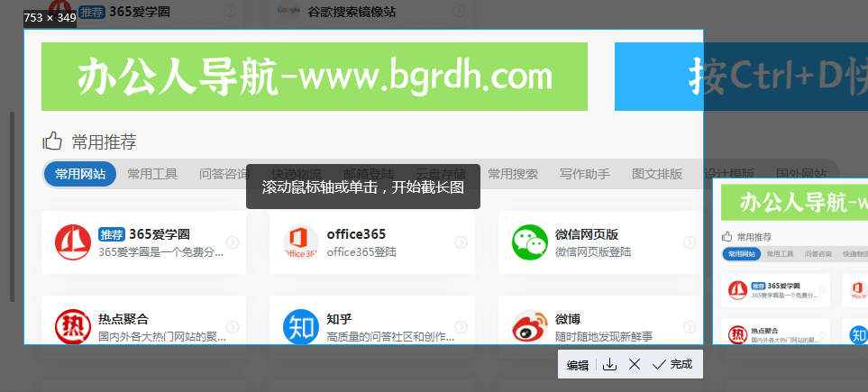This screenshot has height=392, width=868.
Task: Open the 微信网页版 title link
Action: pos(586,234)
